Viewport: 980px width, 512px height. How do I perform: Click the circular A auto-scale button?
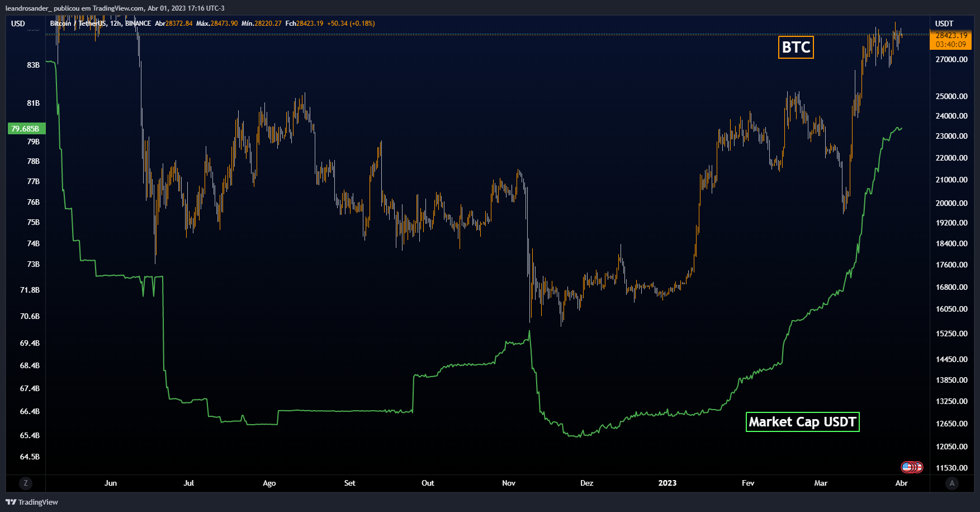(951, 483)
